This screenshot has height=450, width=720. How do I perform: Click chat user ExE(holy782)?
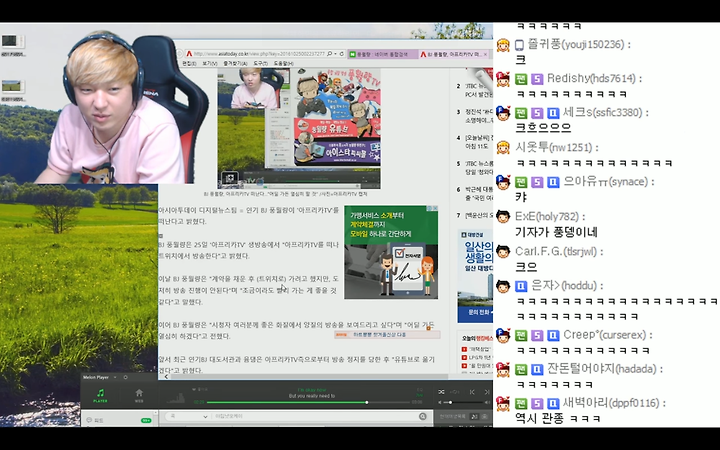[x=546, y=216]
